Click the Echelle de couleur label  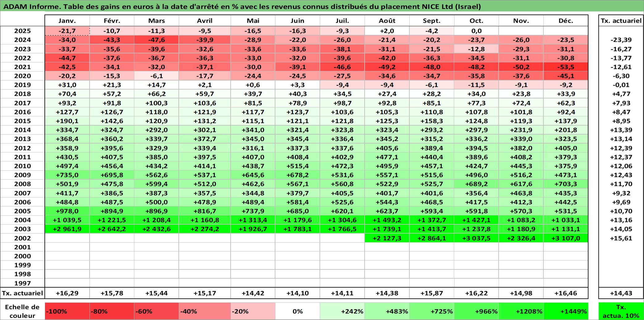[x=22, y=311]
